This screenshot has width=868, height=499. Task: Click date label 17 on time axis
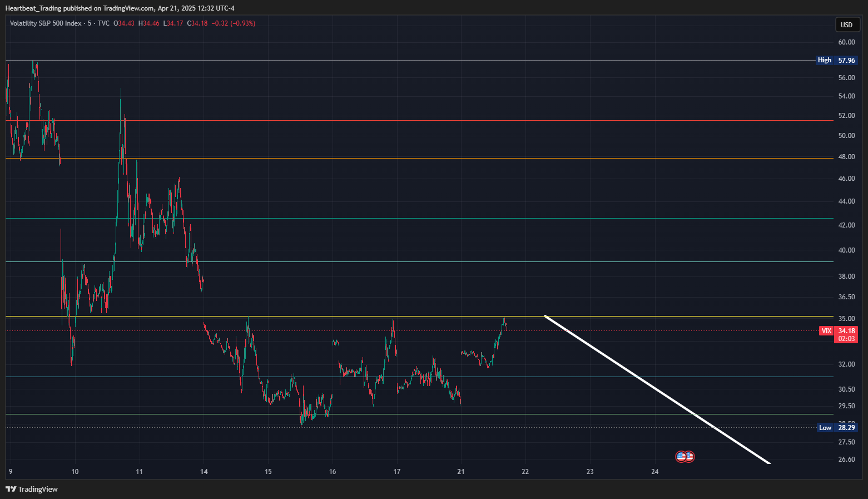(397, 472)
